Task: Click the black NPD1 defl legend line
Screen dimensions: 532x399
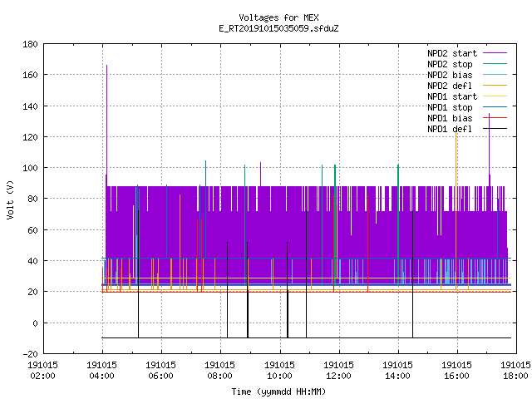Action: pyautogui.click(x=495, y=129)
